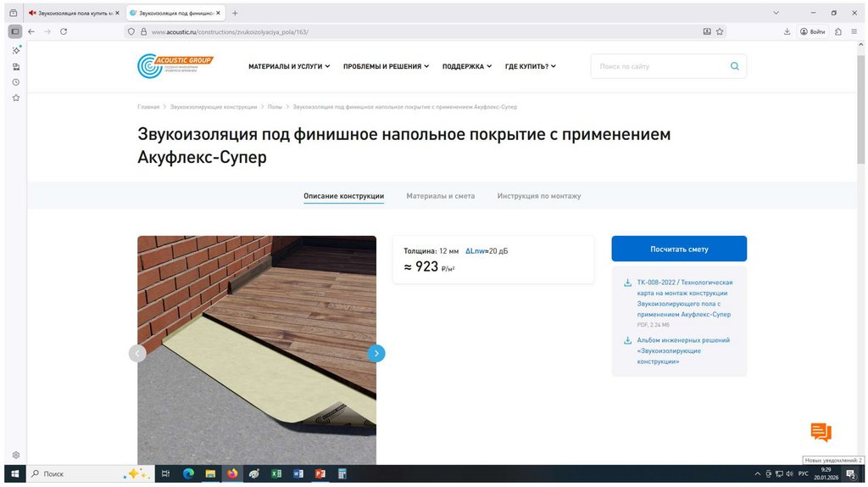Open the Windows Start menu
The width and height of the screenshot is (868, 487).
(x=15, y=473)
